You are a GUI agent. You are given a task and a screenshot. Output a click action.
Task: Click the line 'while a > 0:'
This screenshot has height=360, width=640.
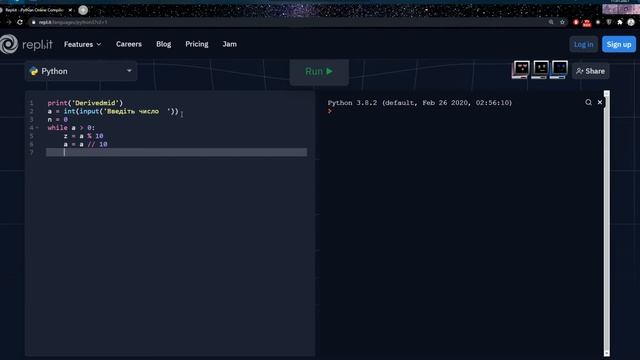coord(71,128)
